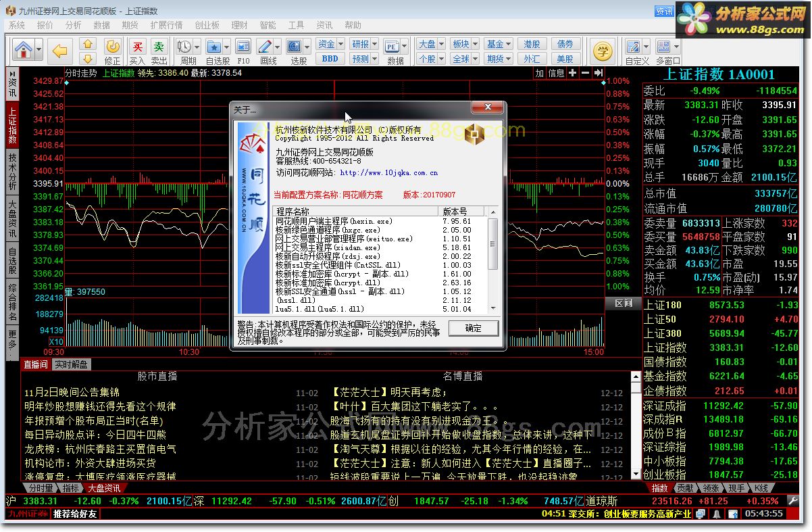812x532 pixels.
Task: Open the home page house icon
Action: (24, 49)
